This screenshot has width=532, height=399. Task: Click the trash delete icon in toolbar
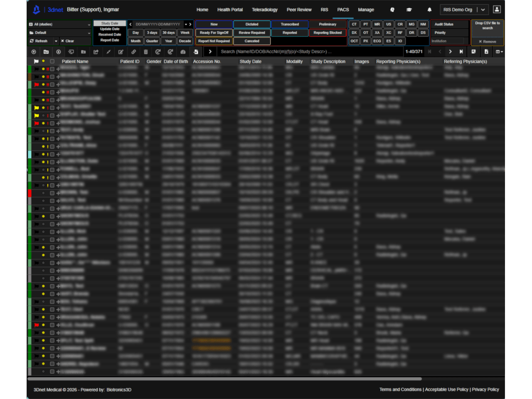coord(145,52)
